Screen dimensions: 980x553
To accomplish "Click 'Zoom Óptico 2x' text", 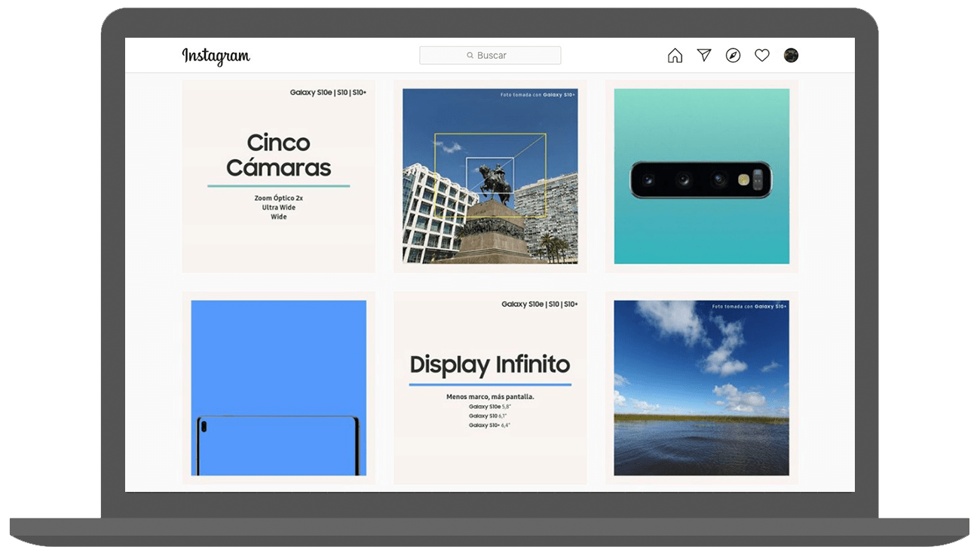I will click(279, 198).
